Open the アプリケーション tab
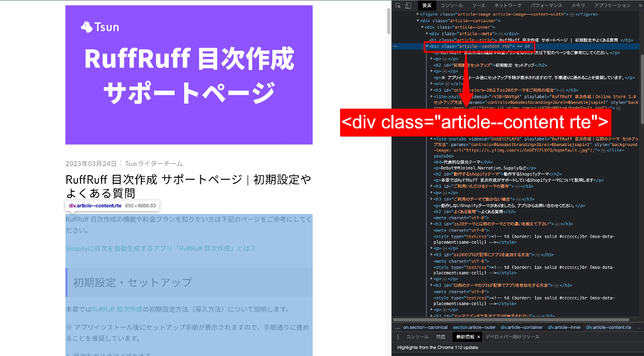 tap(612, 6)
